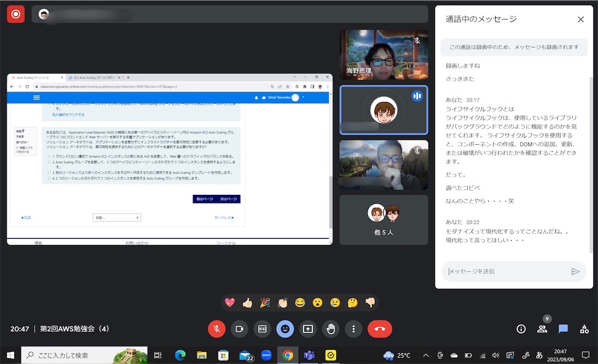
Task: Expand the system tray hidden icons chevron
Action: click(x=426, y=355)
